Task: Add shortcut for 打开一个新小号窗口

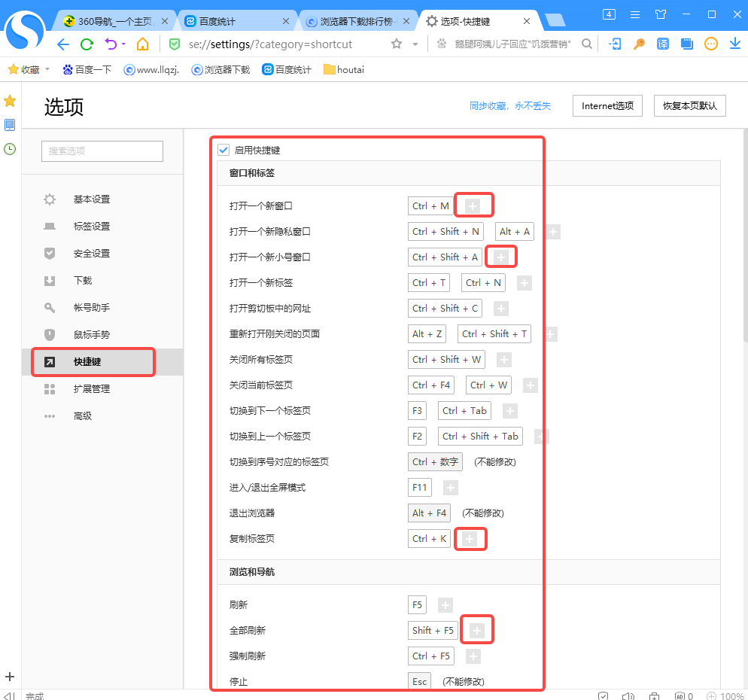Action: 500,257
